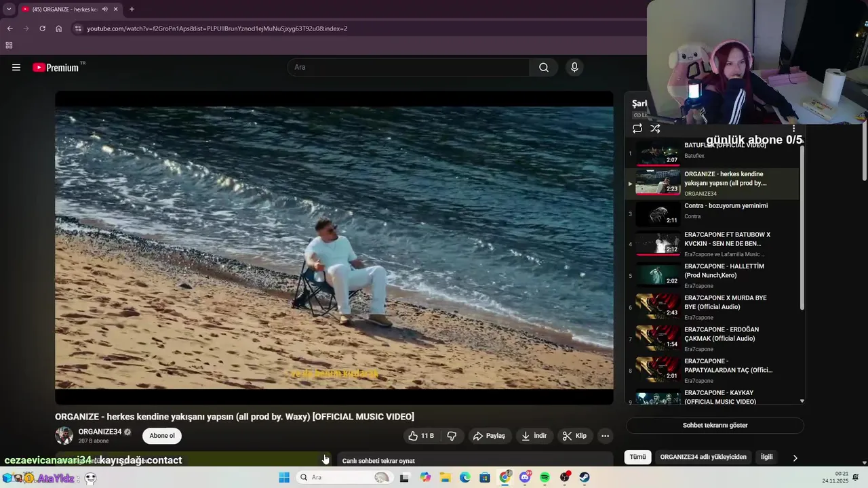Viewport: 868px width, 488px height.
Task: Open browser home page
Action: coord(58,28)
